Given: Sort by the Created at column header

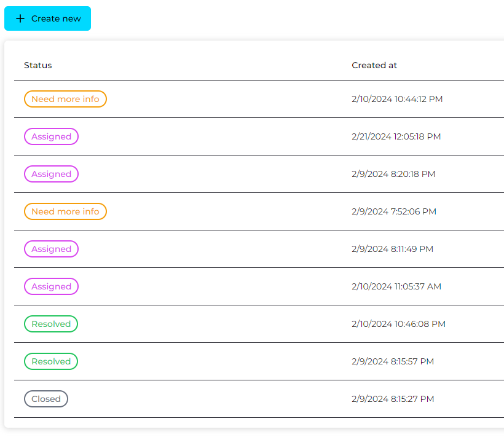Looking at the screenshot, I should pyautogui.click(x=374, y=65).
